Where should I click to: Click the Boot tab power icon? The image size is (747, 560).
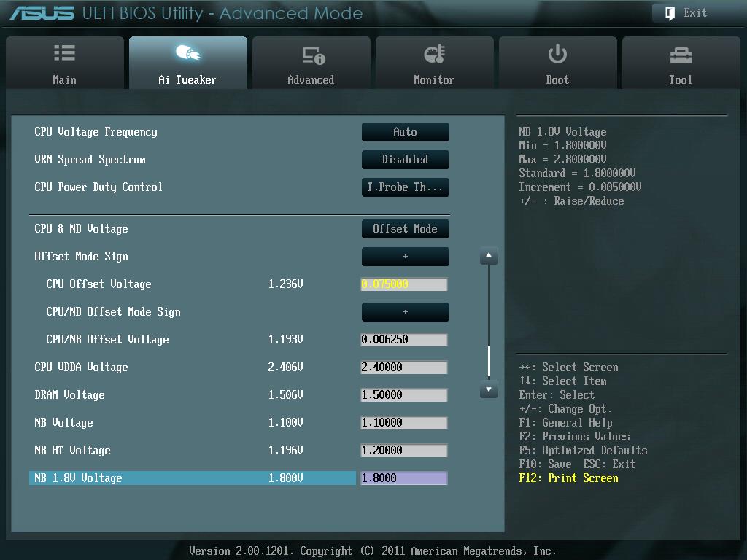click(557, 54)
